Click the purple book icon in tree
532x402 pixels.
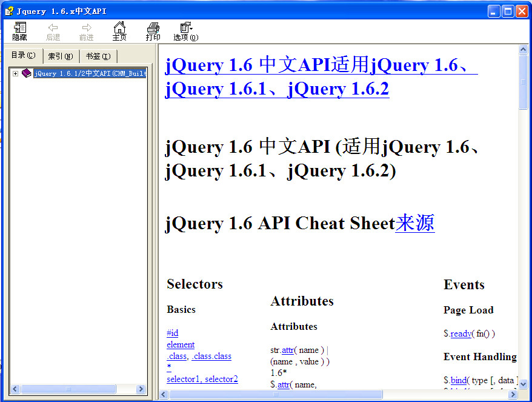coord(27,73)
